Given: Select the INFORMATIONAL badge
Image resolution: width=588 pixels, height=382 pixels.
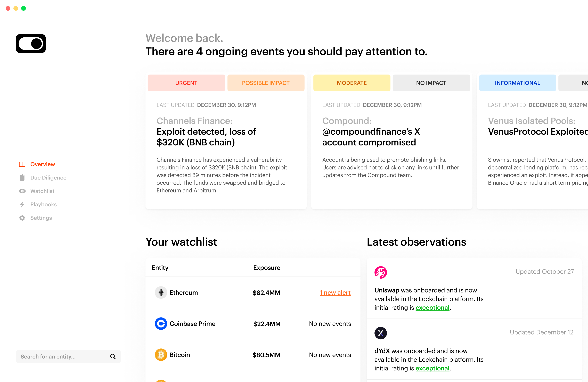Looking at the screenshot, I should pyautogui.click(x=518, y=83).
